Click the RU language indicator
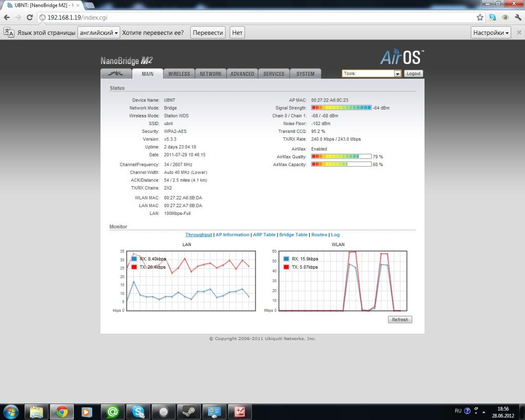 (x=458, y=411)
